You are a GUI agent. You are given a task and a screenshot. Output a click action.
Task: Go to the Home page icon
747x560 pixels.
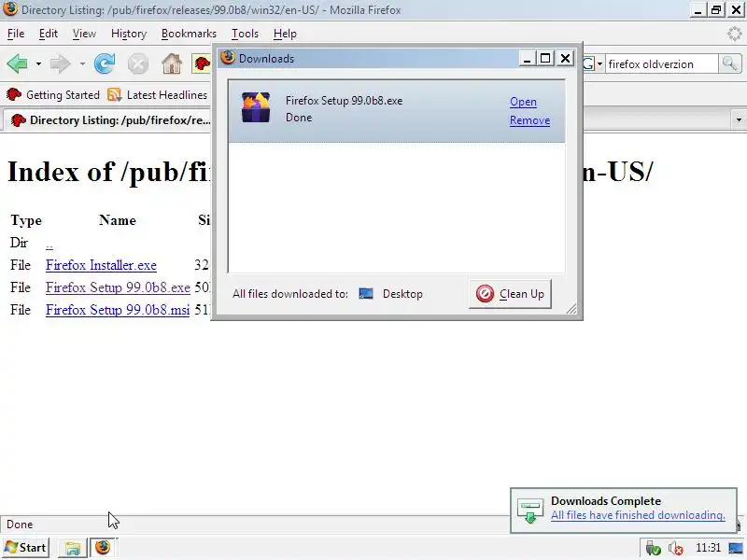pyautogui.click(x=172, y=63)
